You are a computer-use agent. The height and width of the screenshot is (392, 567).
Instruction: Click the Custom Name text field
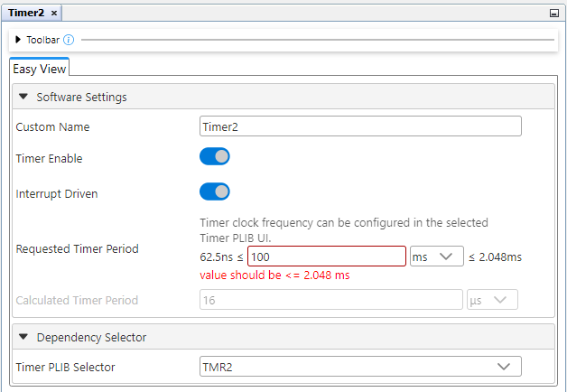click(x=360, y=126)
